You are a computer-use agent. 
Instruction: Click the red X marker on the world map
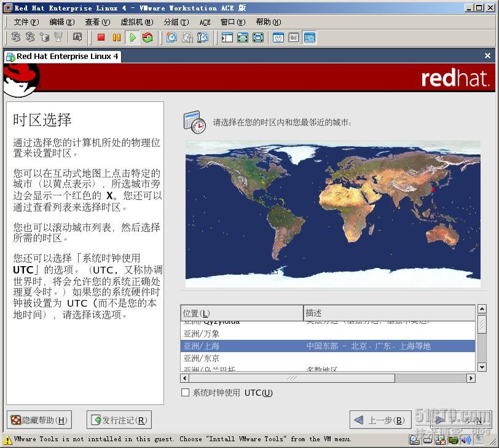pyautogui.click(x=433, y=189)
